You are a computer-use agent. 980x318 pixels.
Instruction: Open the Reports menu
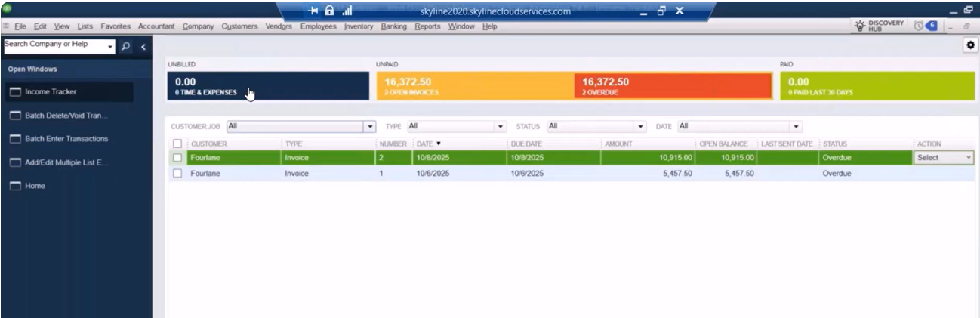(427, 27)
